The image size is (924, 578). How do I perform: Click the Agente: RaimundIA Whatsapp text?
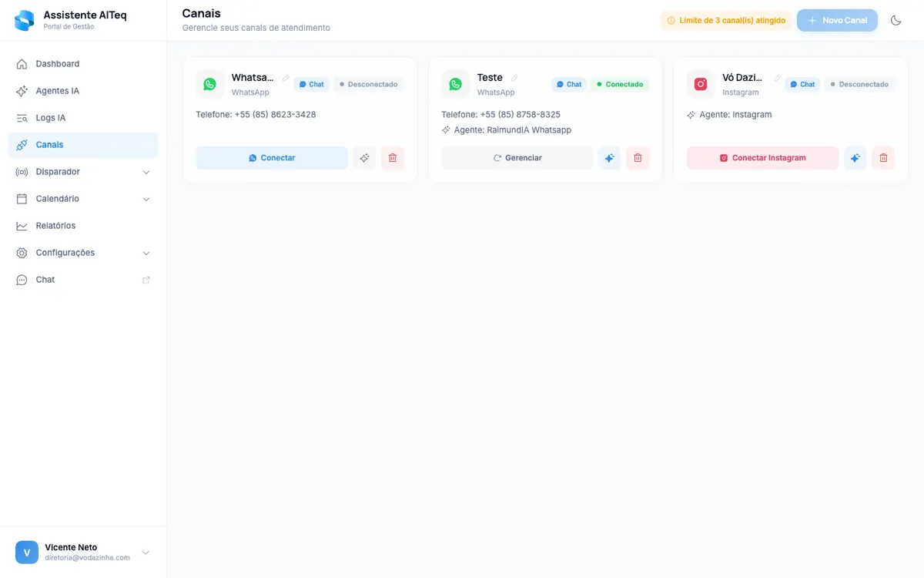coord(513,130)
